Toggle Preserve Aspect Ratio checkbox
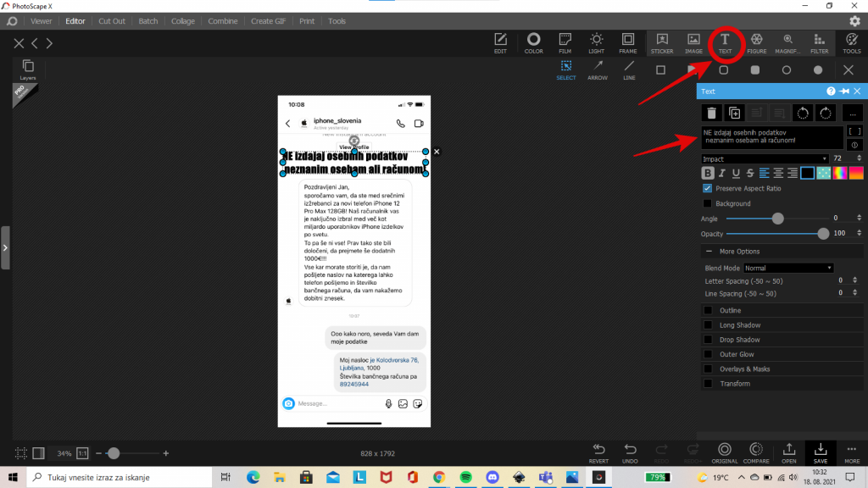The width and height of the screenshot is (868, 488). [x=707, y=188]
